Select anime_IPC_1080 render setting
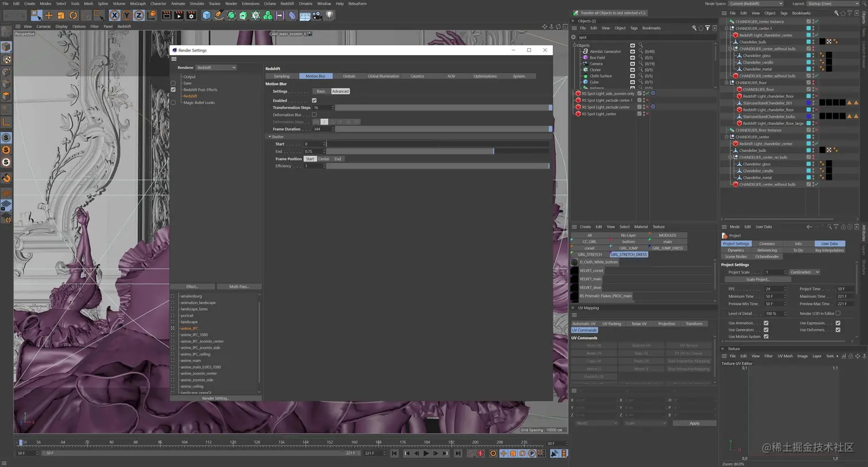 coord(195,335)
